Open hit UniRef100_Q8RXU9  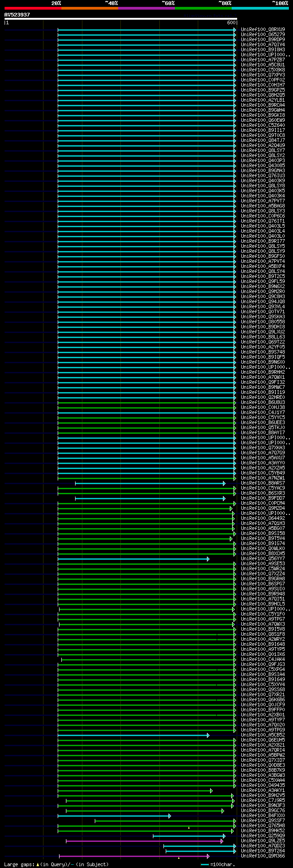coord(263,29)
